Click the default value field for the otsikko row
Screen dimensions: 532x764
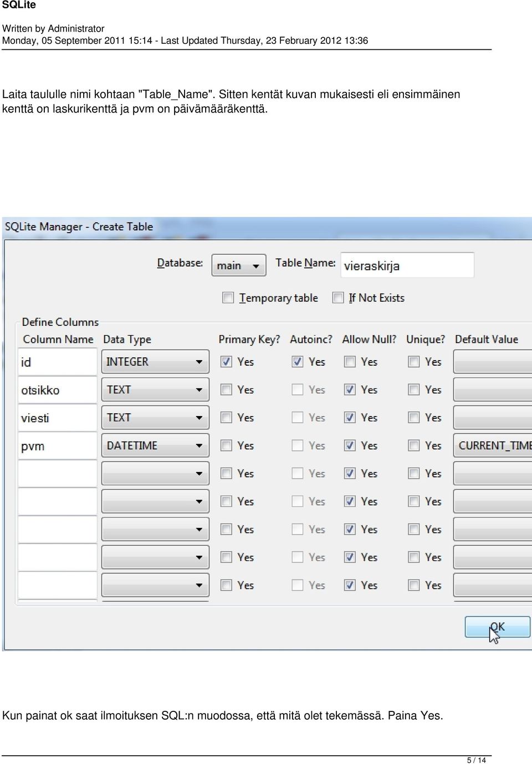pos(493,389)
